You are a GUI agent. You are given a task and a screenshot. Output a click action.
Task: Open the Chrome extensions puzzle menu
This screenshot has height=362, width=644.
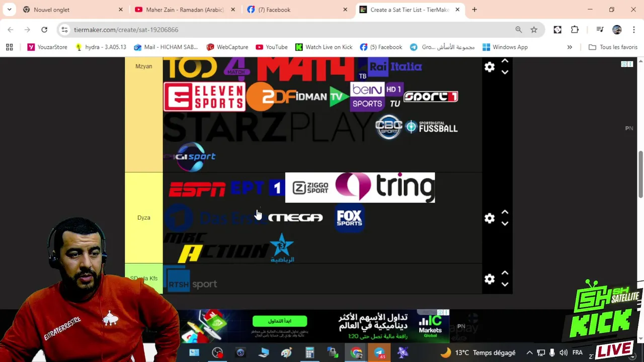[x=575, y=30]
